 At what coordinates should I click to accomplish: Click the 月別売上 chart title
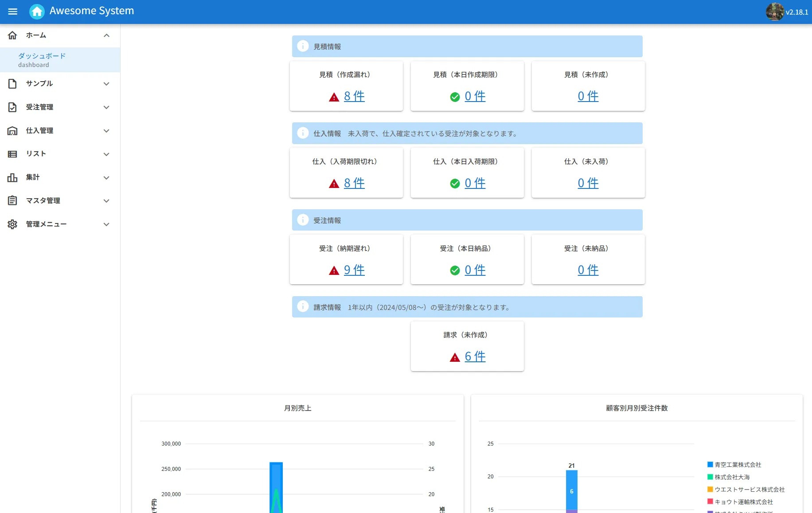click(x=298, y=408)
